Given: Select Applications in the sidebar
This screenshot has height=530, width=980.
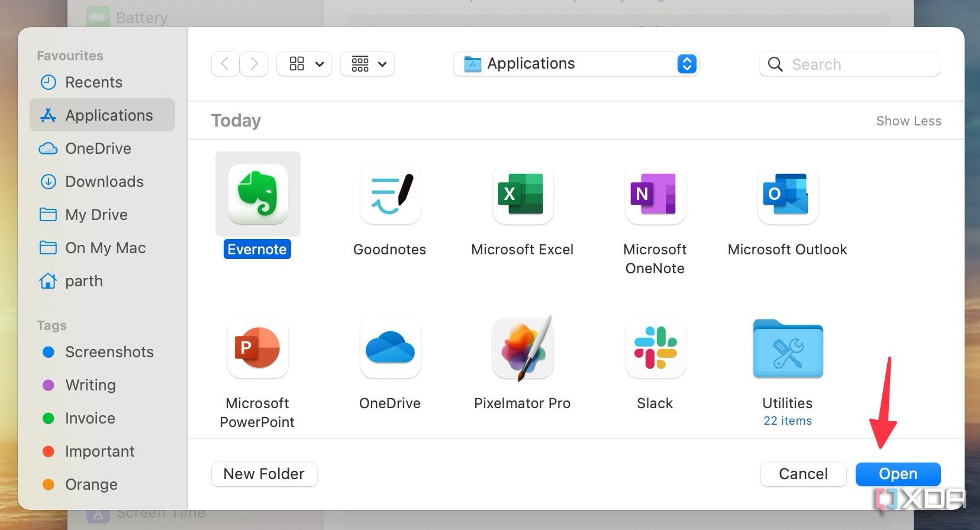Looking at the screenshot, I should (x=102, y=115).
